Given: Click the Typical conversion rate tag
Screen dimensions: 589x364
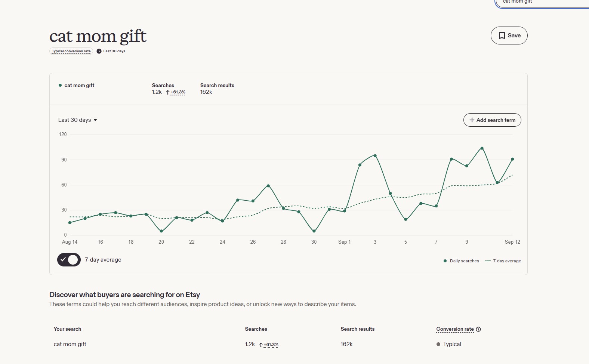Looking at the screenshot, I should click(71, 51).
